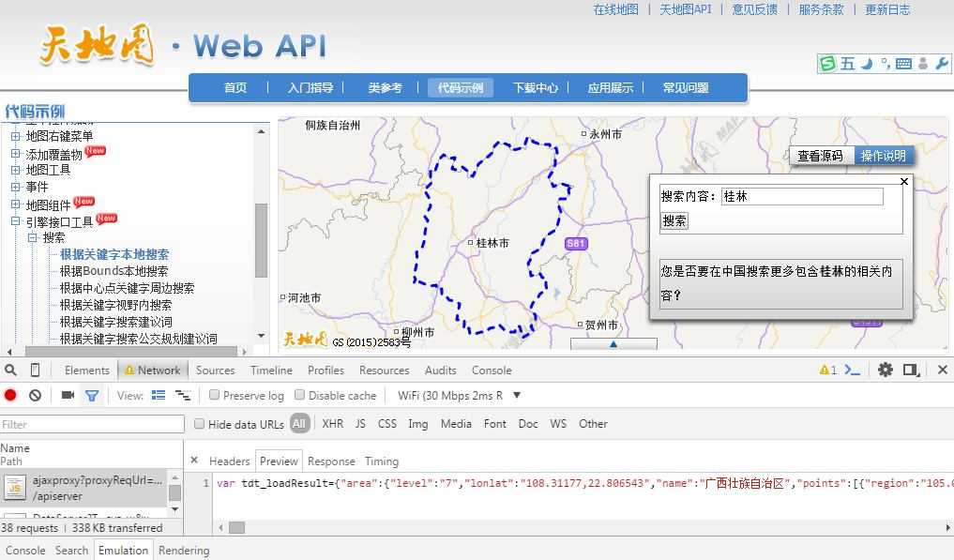Viewport: 954px width, 560px height.
Task: Expand the 地图工具 tree node
Action: [15, 170]
